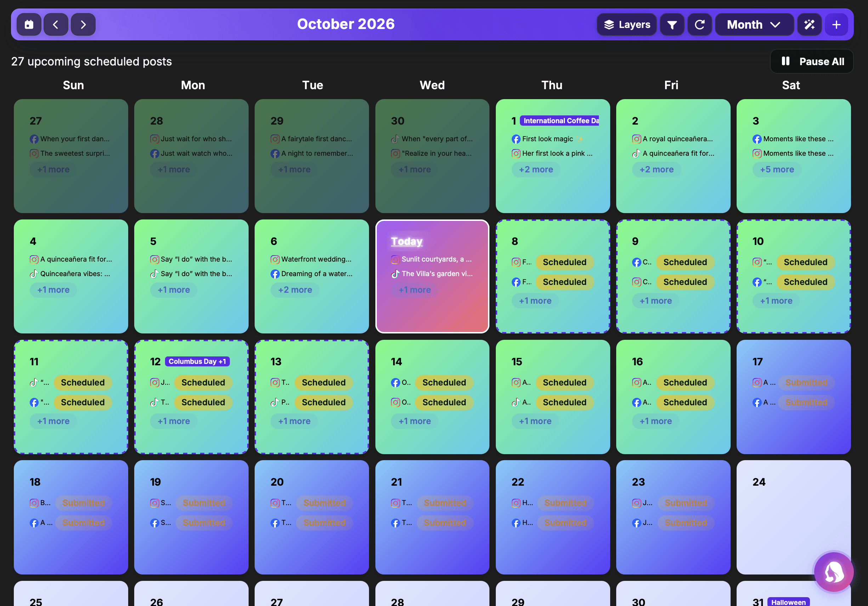Expand +5 more on October 3
The width and height of the screenshot is (868, 606).
point(777,169)
